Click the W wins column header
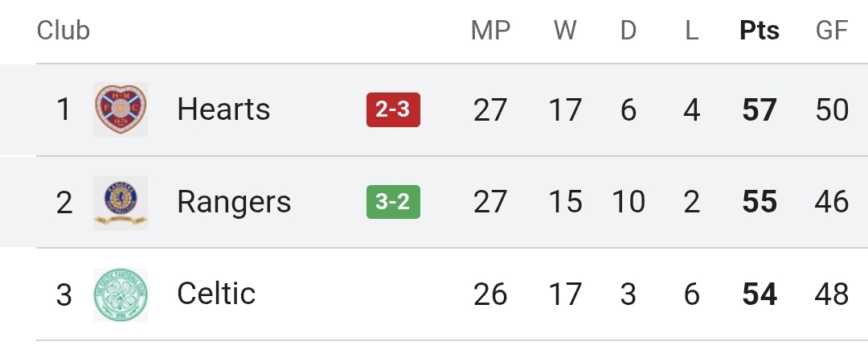868x350 pixels. pos(565,31)
